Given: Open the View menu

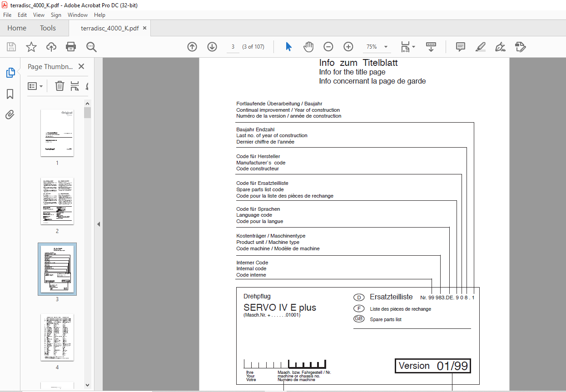Looking at the screenshot, I should point(39,15).
